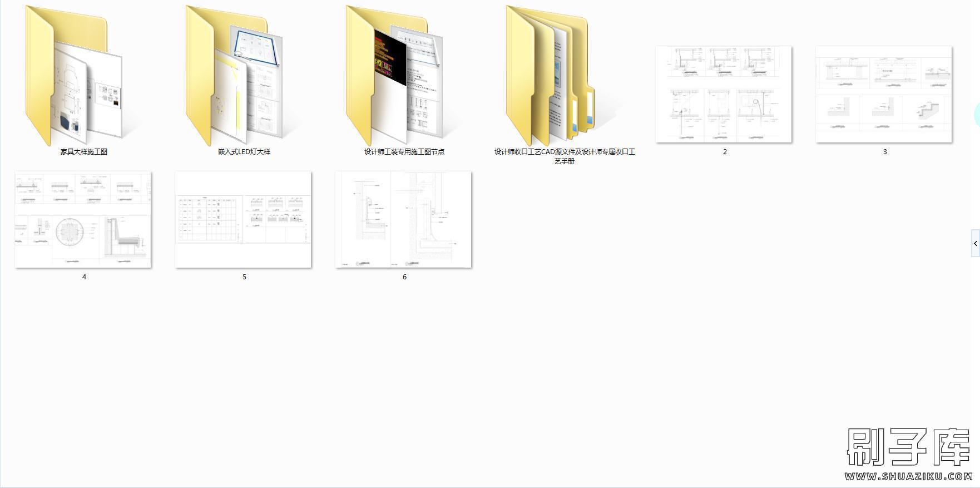Screen dimensions: 980x488
Task: Click the file name label 4
Action: [84, 277]
